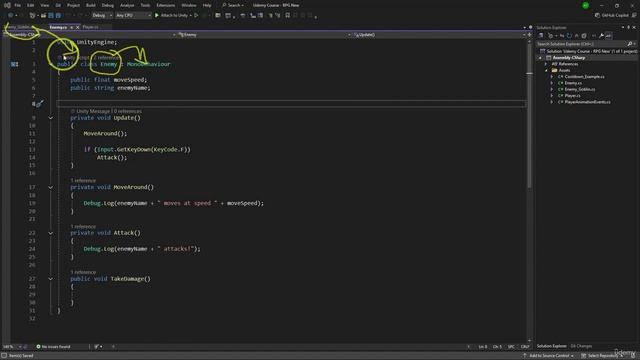Expand the References node
The height and width of the screenshot is (360, 640).
pyautogui.click(x=546, y=64)
